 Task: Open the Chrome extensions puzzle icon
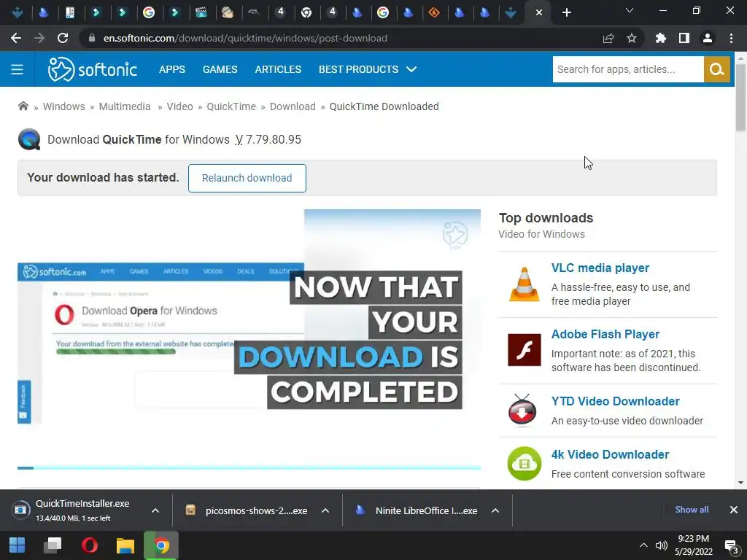pos(661,38)
